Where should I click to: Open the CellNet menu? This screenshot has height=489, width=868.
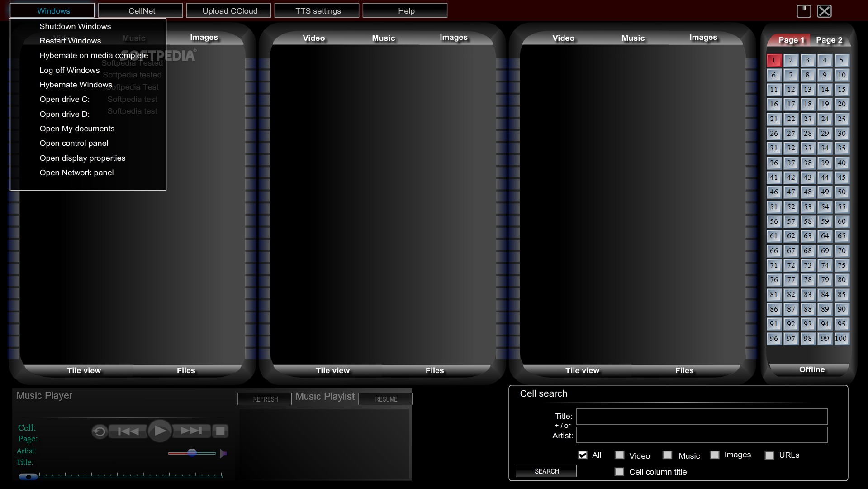pyautogui.click(x=141, y=10)
